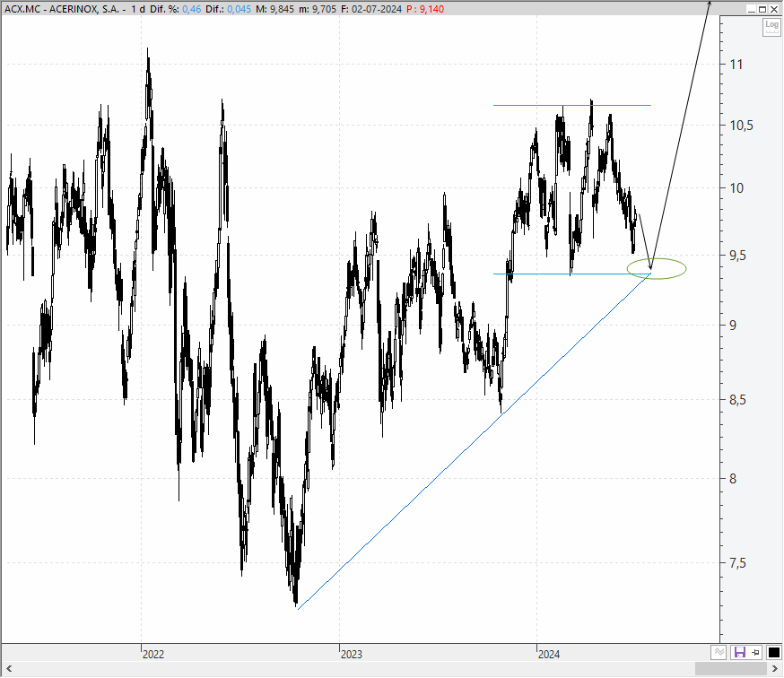The image size is (784, 678).
Task: Maximize the chart window
Action: coord(762,9)
